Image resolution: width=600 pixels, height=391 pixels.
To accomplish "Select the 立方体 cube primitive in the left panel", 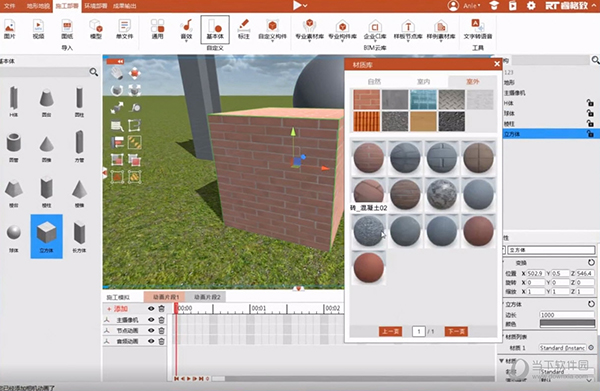I will point(46,236).
